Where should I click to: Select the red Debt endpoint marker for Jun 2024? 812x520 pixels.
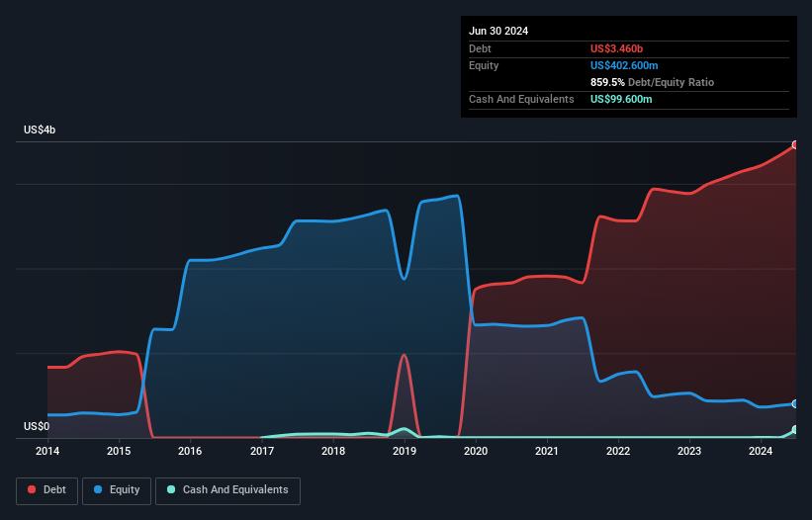pyautogui.click(x=795, y=145)
